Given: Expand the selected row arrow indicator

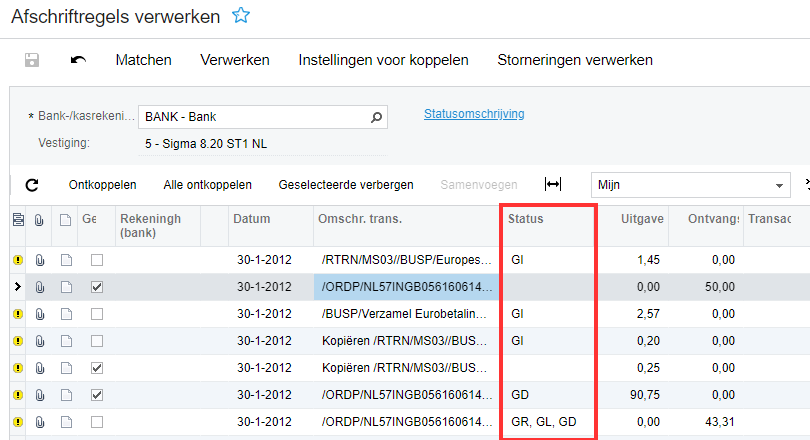Looking at the screenshot, I should coord(18,287).
